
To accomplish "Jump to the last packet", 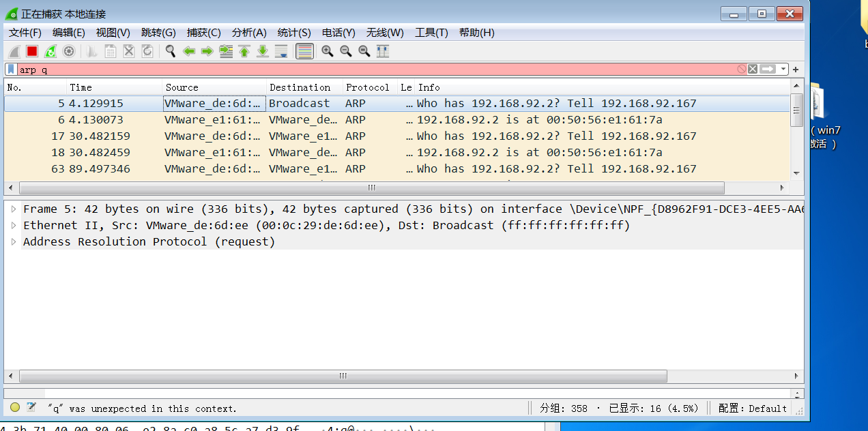I will (x=263, y=51).
